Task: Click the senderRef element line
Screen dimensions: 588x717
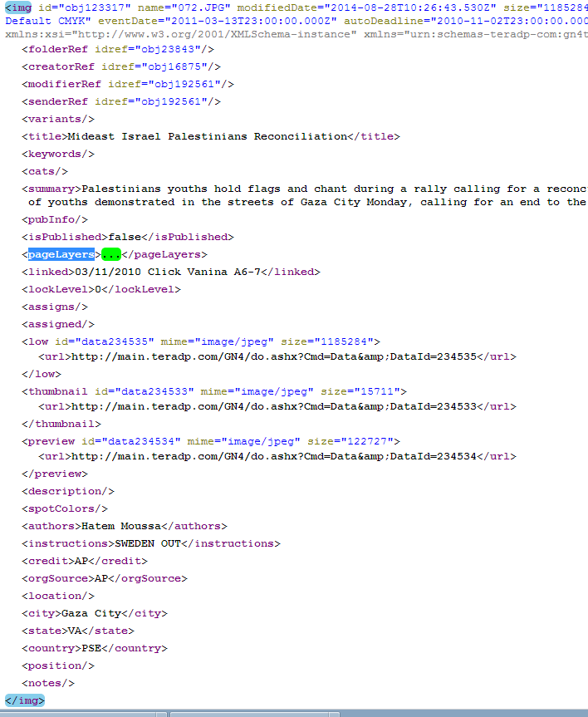Action: [121, 101]
